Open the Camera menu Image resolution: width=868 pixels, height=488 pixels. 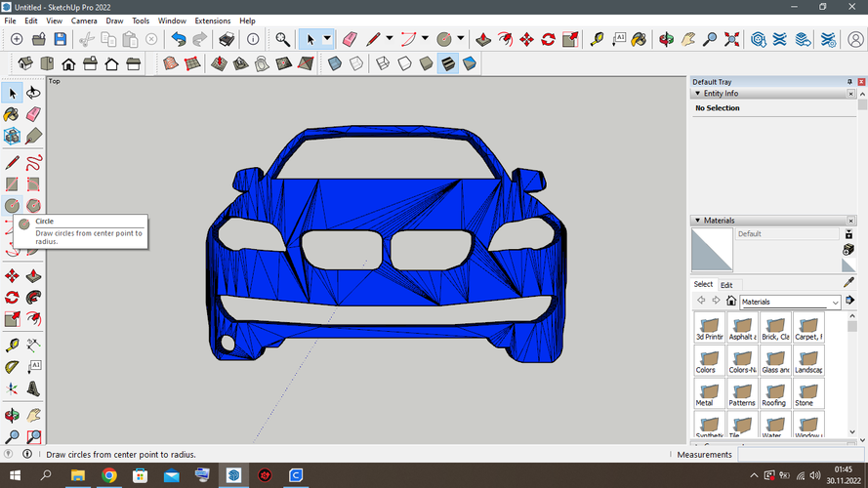point(84,20)
